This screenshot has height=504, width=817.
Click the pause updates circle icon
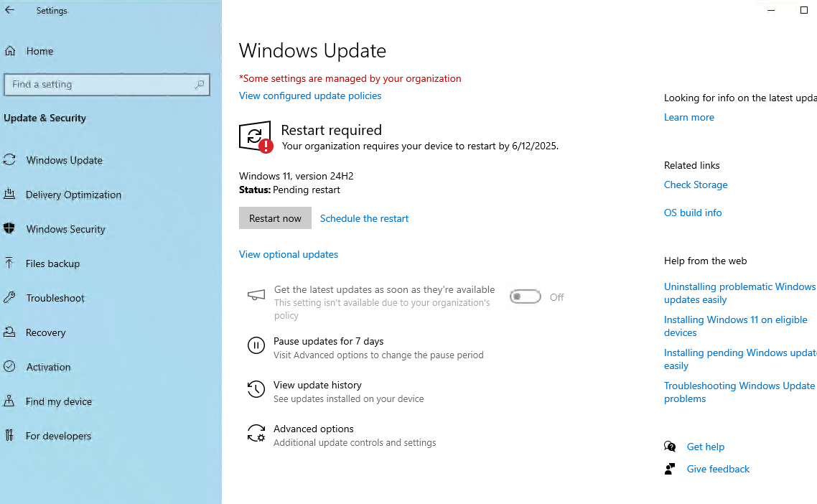point(256,345)
